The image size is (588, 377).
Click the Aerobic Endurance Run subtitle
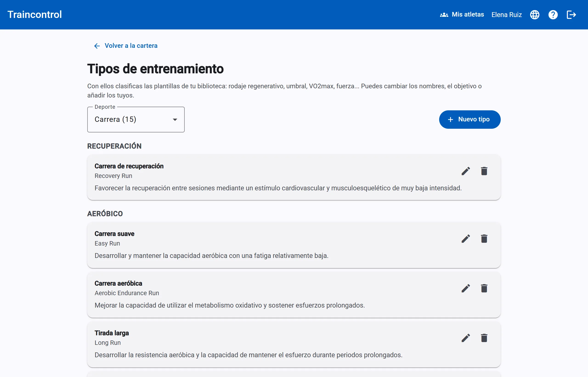pyautogui.click(x=127, y=293)
